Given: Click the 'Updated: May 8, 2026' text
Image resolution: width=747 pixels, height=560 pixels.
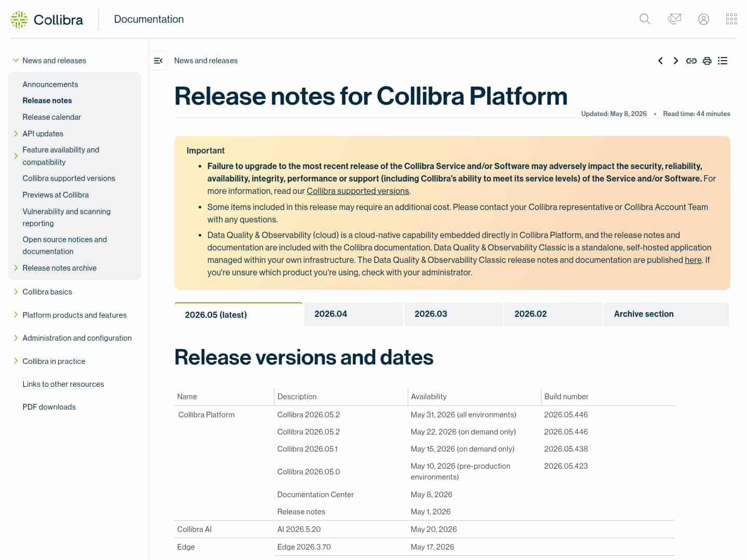Looking at the screenshot, I should (x=614, y=114).
